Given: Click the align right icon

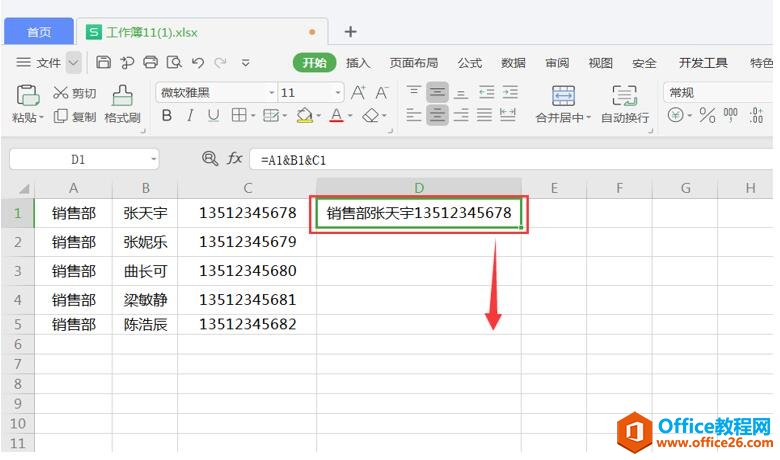Looking at the screenshot, I should point(461,115).
